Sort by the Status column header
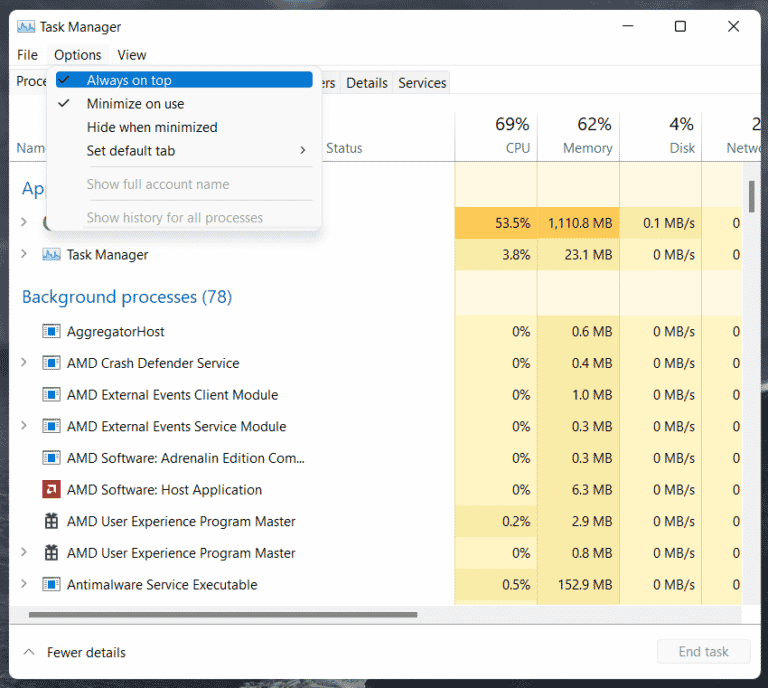 pos(344,148)
